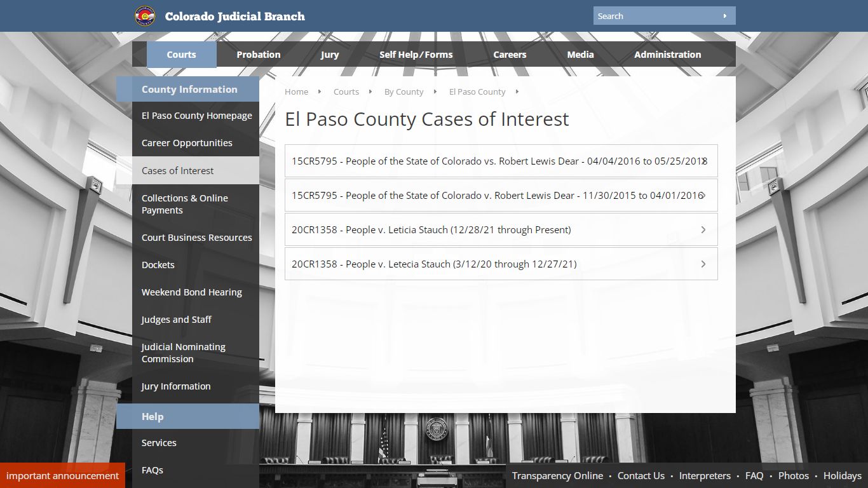Go to Courts breadcrumb link
The height and width of the screenshot is (488, 868).
pyautogui.click(x=346, y=91)
